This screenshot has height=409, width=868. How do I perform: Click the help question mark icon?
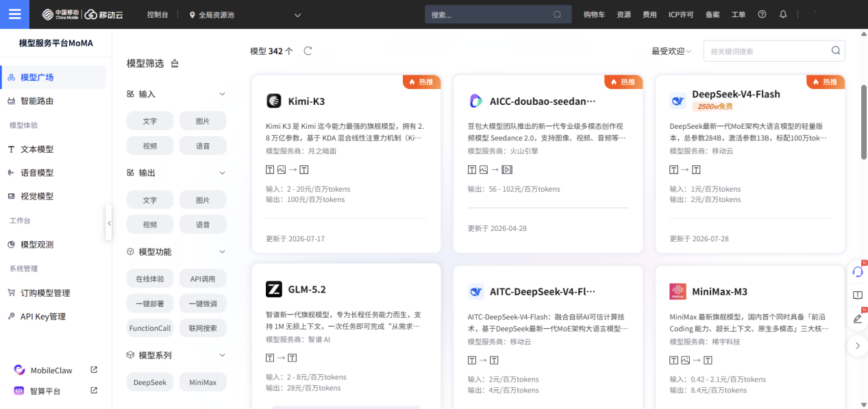point(762,14)
